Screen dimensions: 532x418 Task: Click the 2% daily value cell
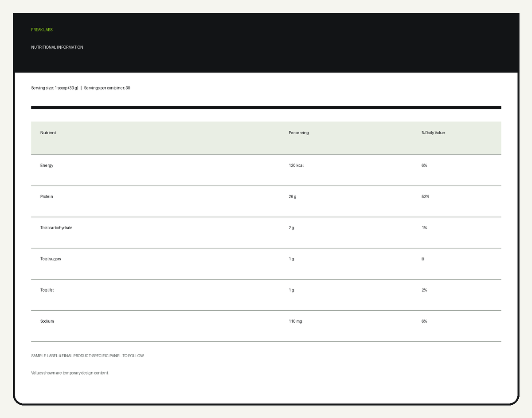click(424, 290)
